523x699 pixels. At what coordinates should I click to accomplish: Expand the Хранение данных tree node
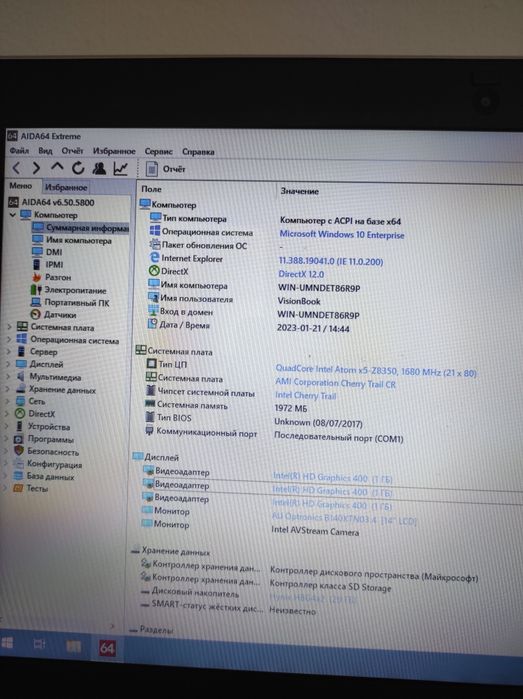tap(7, 389)
